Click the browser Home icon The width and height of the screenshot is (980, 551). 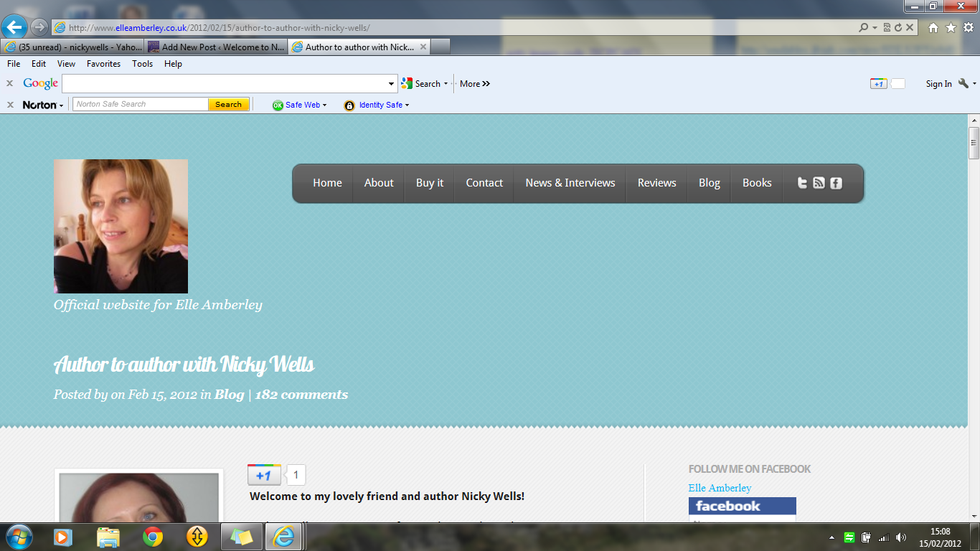pyautogui.click(x=933, y=28)
